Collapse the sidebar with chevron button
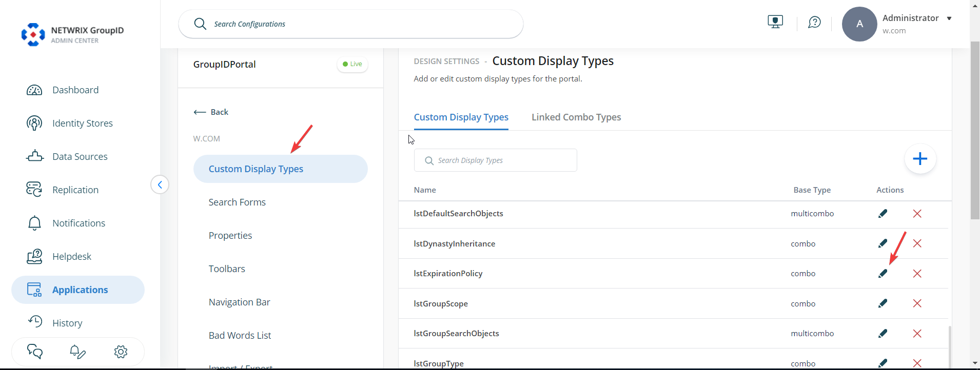Image resolution: width=980 pixels, height=370 pixels. click(x=160, y=184)
